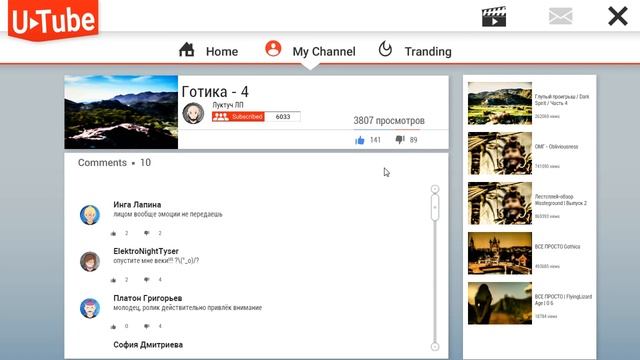Click title Лестплей-обзор Wasteground | Выпуск 2
The image size is (640, 360).
[x=561, y=200]
